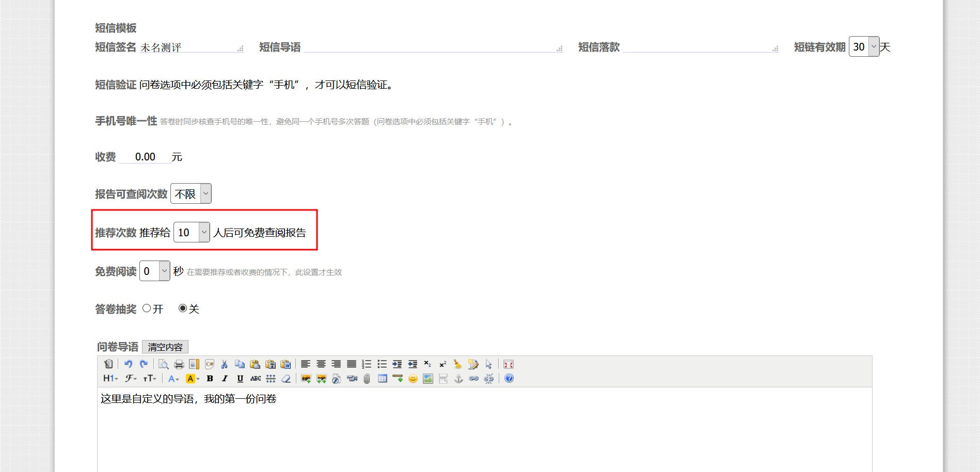
Task: Insert a Flash object
Action: pyautogui.click(x=337, y=379)
